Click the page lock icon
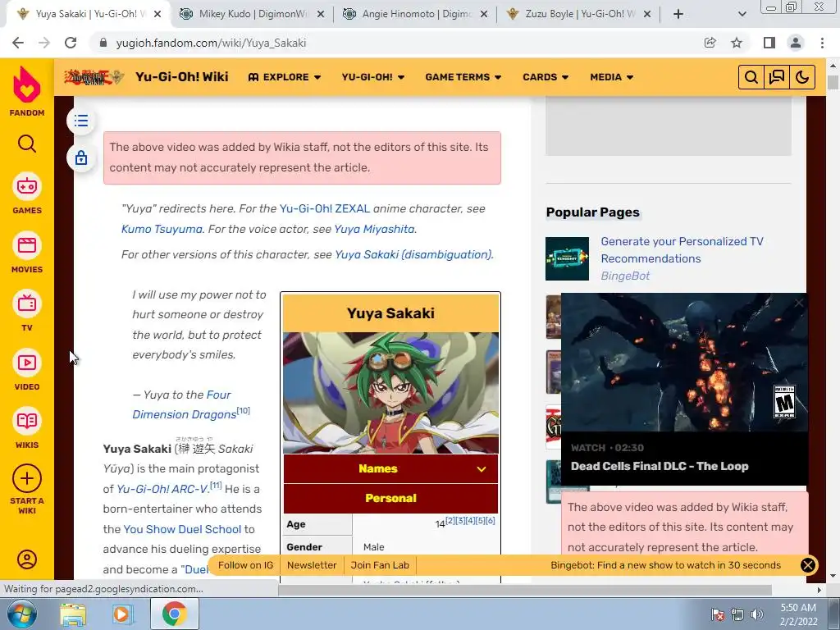 click(81, 158)
